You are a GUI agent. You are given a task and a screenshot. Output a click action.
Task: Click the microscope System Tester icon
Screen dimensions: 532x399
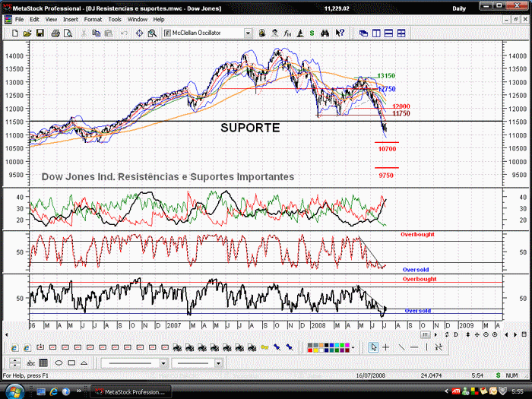point(300,33)
